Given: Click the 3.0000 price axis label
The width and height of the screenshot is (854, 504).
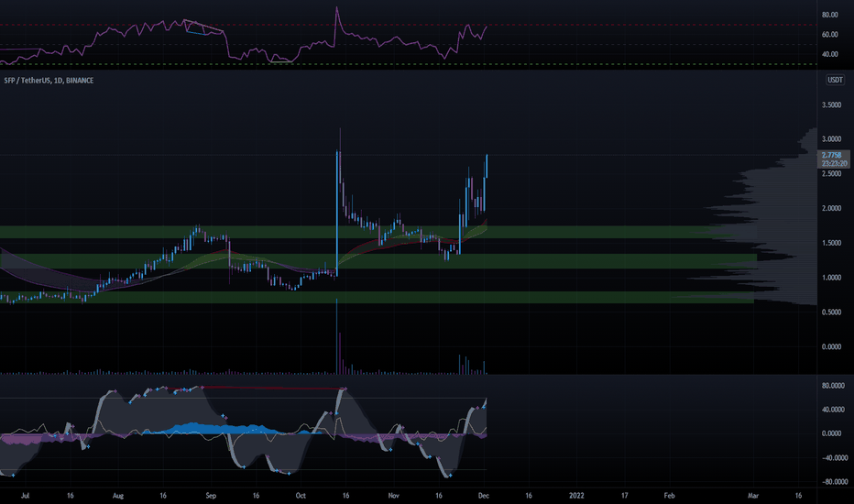Looking at the screenshot, I should [831, 139].
